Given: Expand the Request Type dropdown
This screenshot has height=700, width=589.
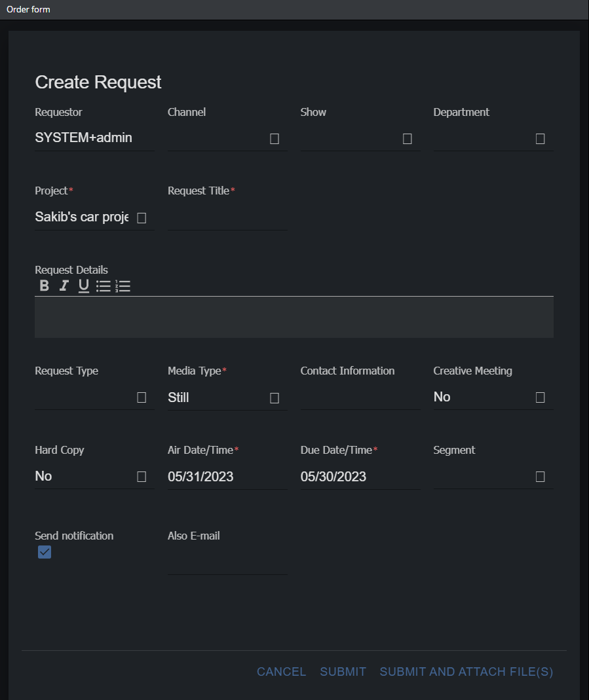Looking at the screenshot, I should (142, 397).
